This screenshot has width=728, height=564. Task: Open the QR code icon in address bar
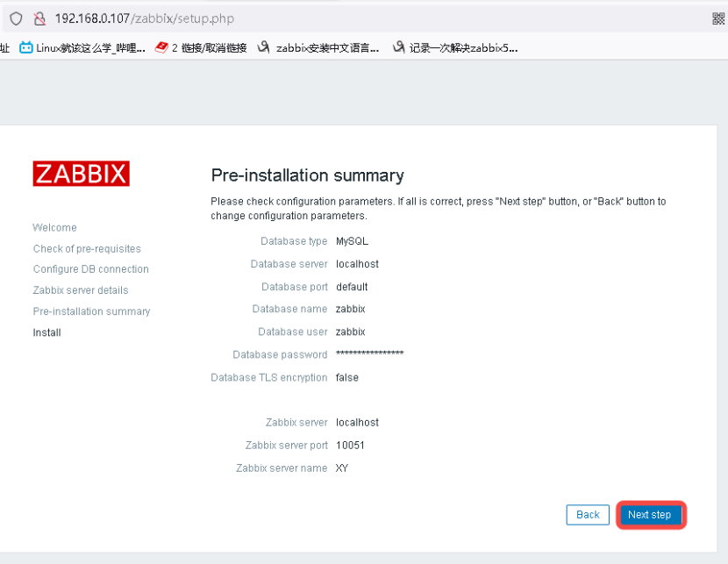717,18
